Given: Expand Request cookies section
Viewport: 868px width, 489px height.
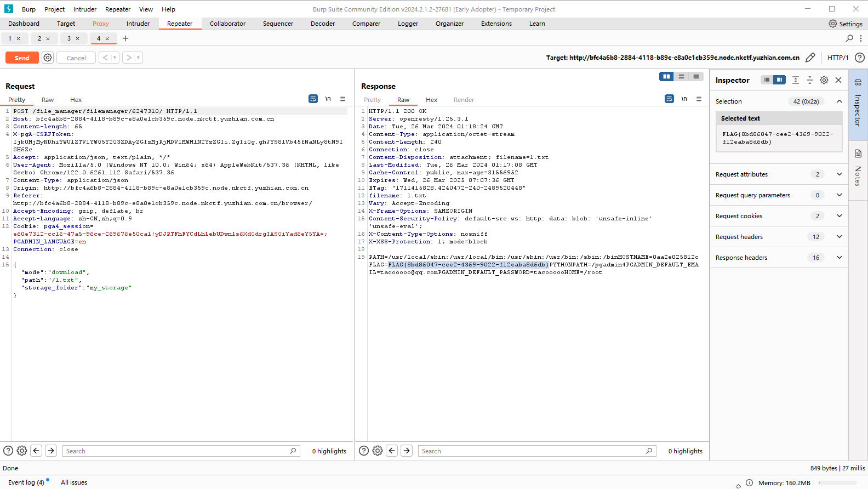Looking at the screenshot, I should [x=839, y=216].
